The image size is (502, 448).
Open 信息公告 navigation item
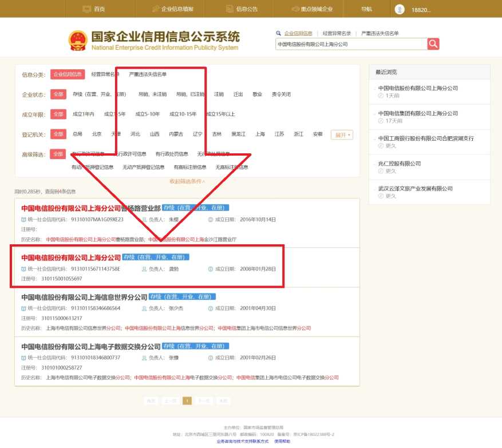247,9
